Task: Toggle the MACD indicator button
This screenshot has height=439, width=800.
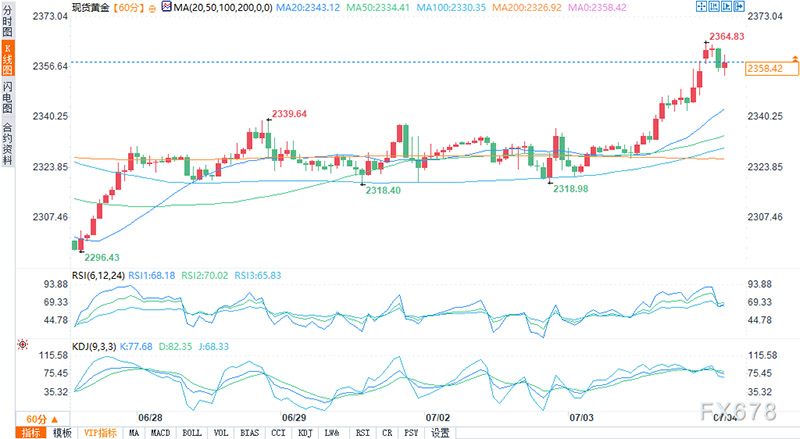Action: [x=160, y=433]
